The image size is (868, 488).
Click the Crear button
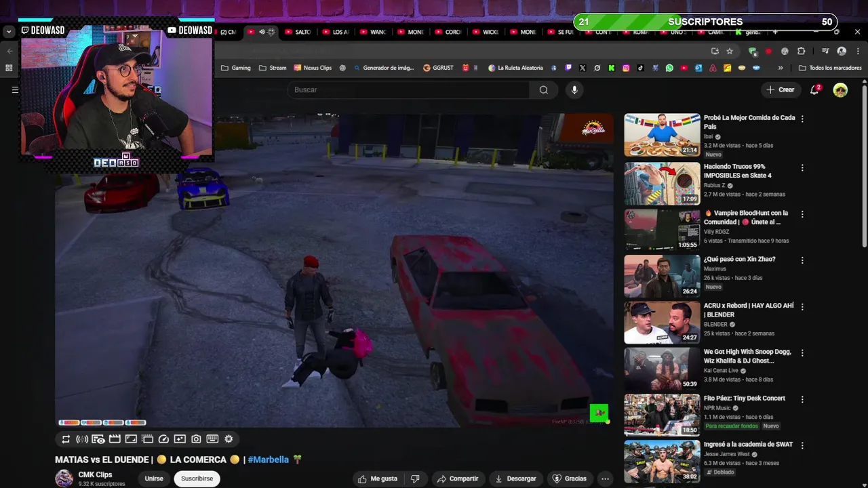click(x=780, y=89)
